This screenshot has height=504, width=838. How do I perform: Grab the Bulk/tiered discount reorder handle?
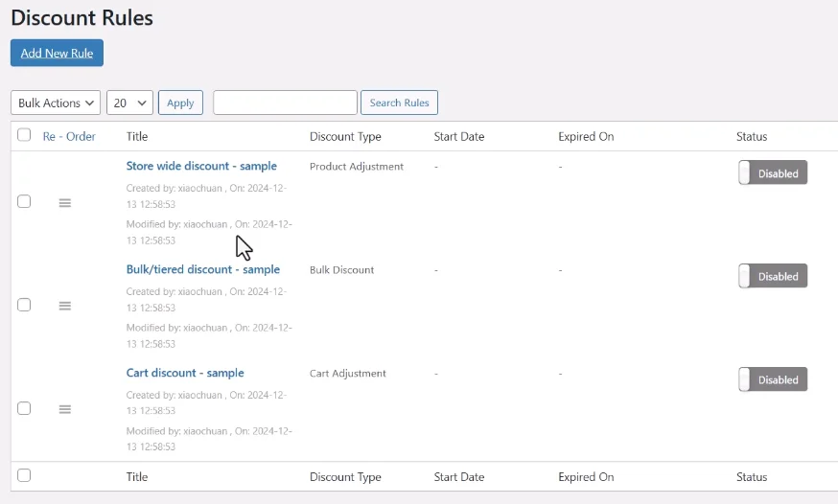point(64,306)
